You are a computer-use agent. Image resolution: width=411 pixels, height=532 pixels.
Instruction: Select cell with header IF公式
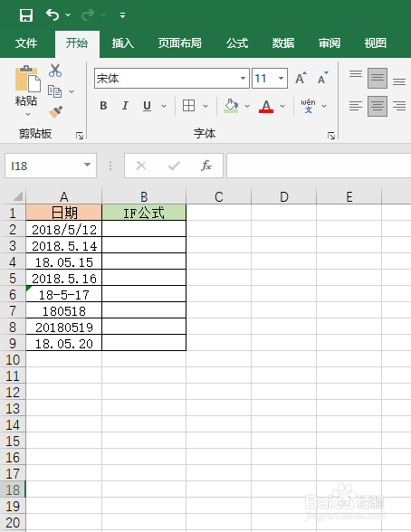[144, 213]
